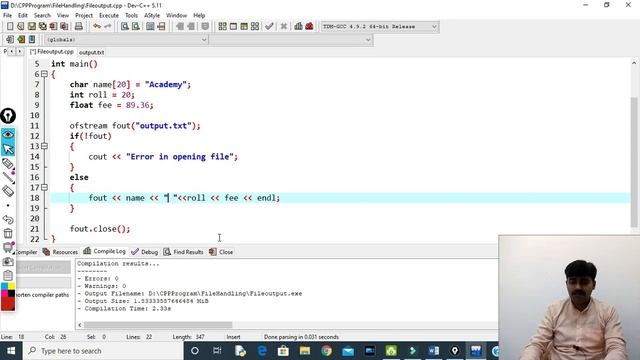Open the Tools menu
Viewport: 640px width, 360px height.
131,16
